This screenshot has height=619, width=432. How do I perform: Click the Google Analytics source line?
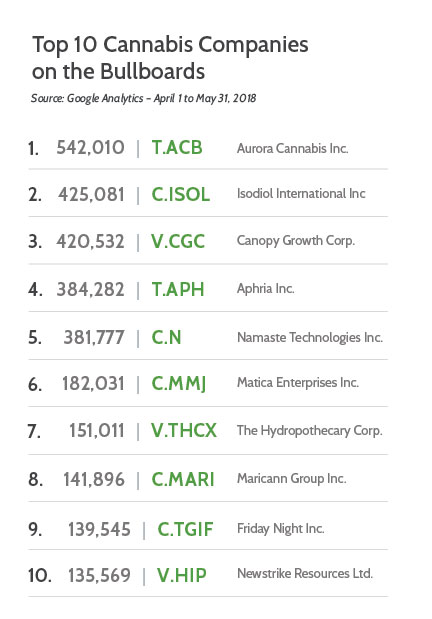tap(143, 98)
